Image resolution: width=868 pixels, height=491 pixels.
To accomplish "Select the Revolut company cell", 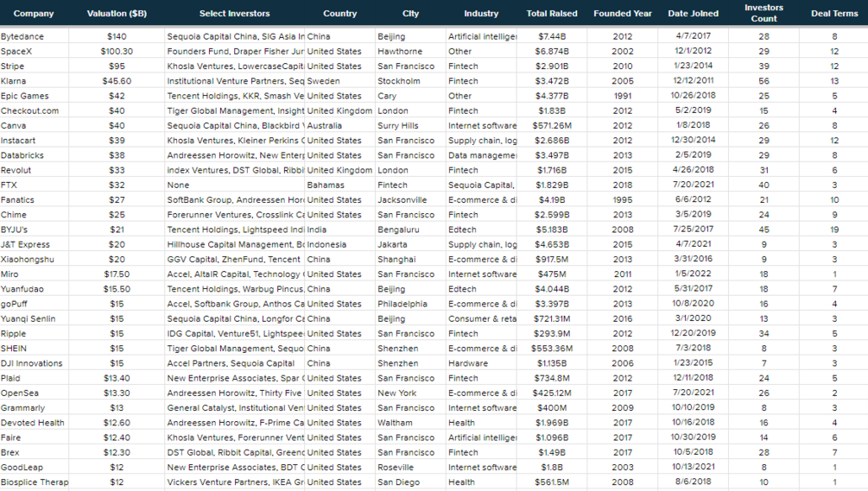I will coord(35,171).
